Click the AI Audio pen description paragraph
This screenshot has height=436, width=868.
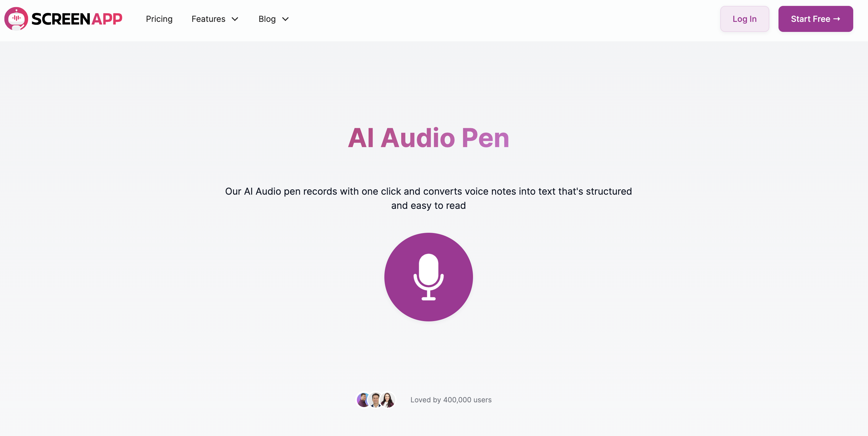[428, 191]
